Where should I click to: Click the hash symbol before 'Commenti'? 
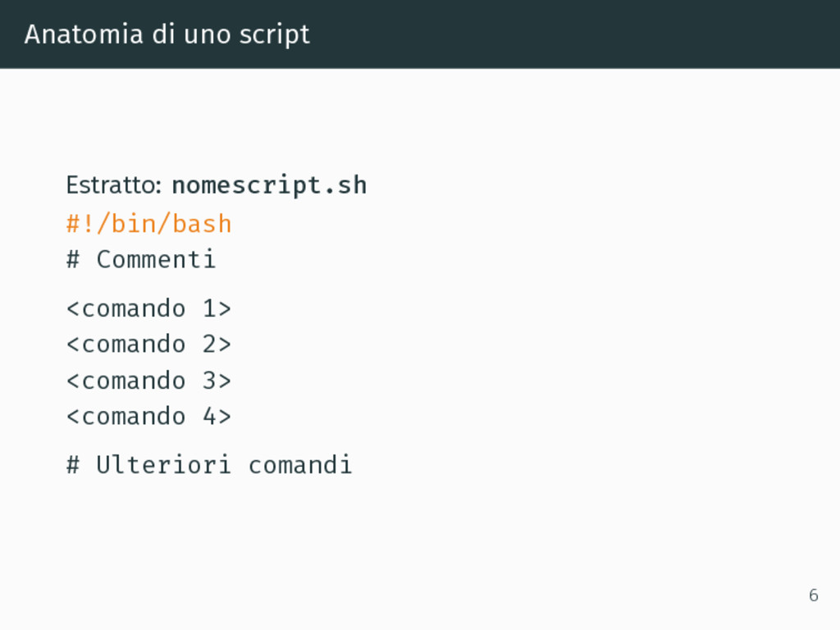tap(73, 259)
